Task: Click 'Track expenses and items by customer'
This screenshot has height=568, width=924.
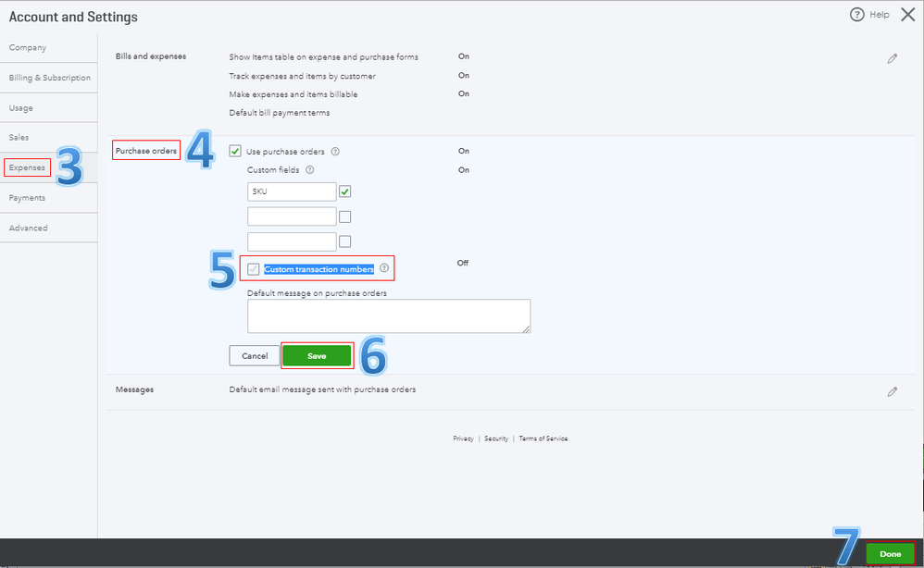Action: pos(303,76)
